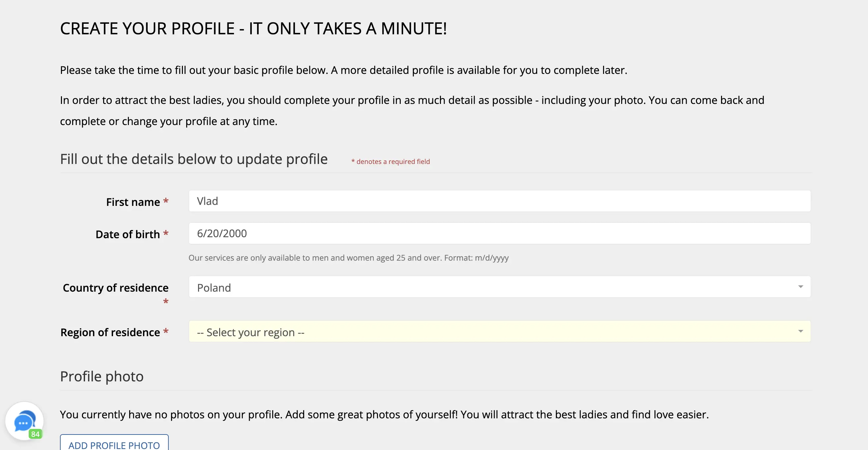Click the 'You currently have no photos' message
The width and height of the screenshot is (868, 450).
click(384, 414)
